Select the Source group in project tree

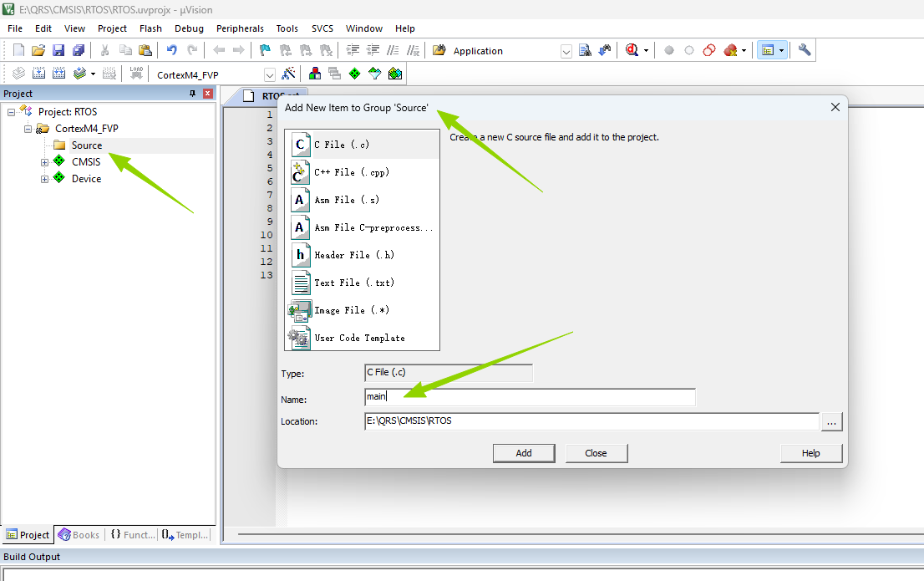[87, 145]
